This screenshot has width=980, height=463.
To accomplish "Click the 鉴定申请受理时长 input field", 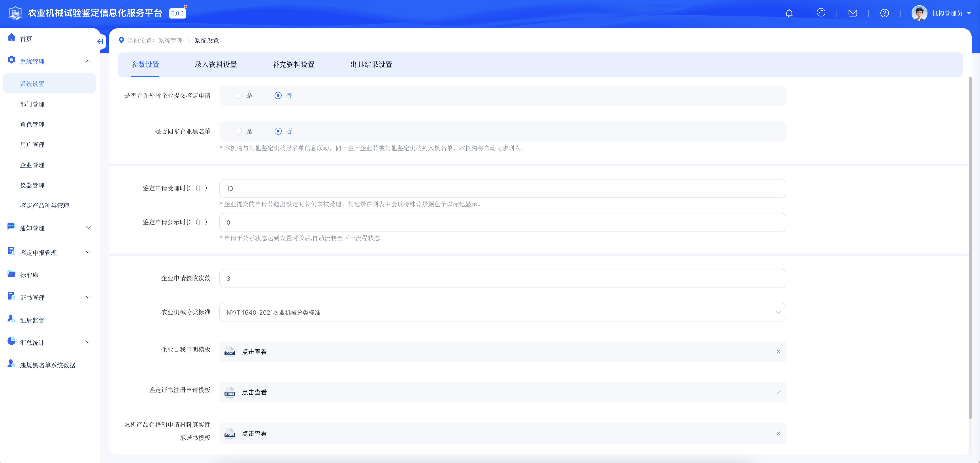I will coord(502,189).
